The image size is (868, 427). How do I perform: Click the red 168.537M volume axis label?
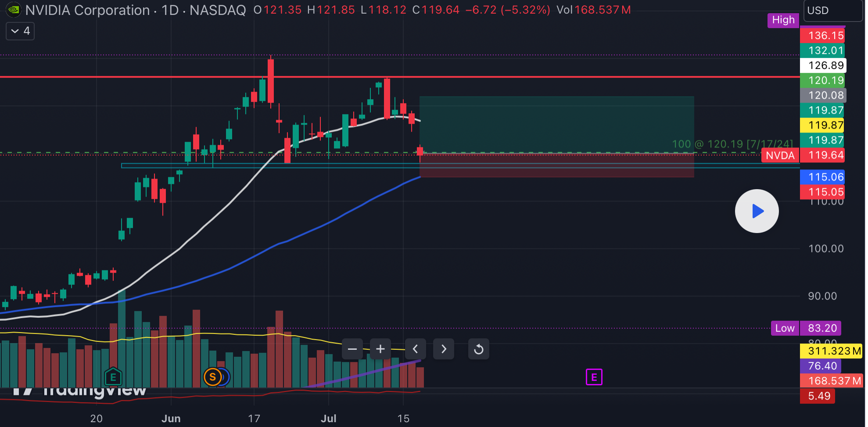pyautogui.click(x=832, y=381)
